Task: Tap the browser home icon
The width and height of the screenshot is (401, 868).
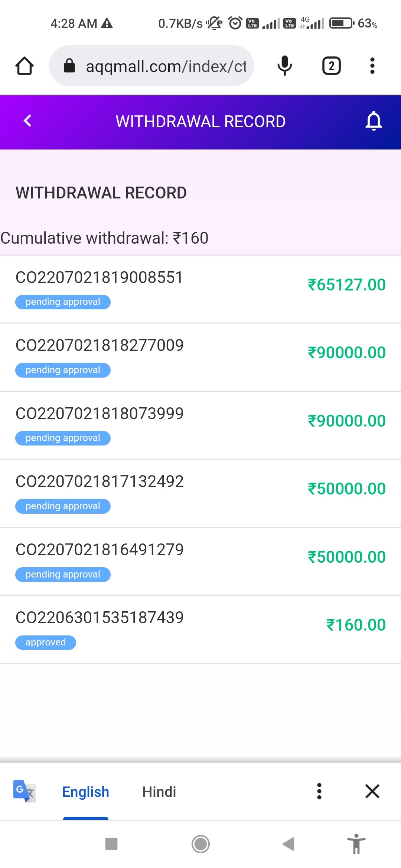Action: click(x=25, y=66)
